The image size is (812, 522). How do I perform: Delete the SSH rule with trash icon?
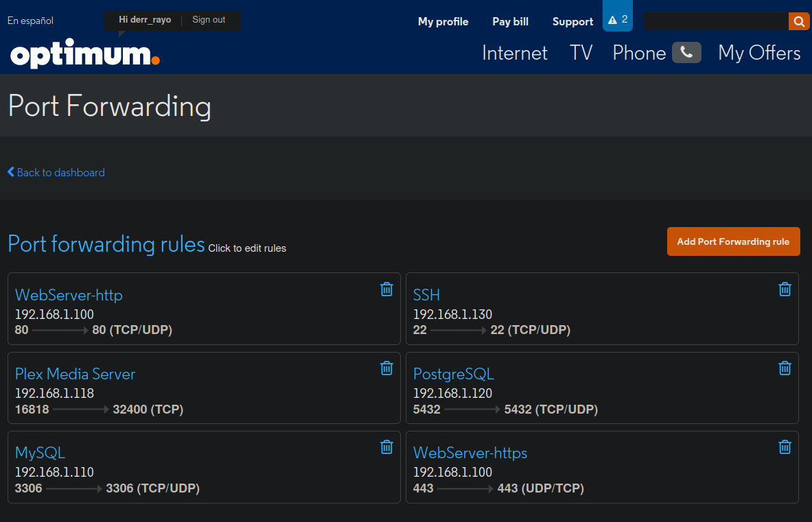tap(785, 289)
